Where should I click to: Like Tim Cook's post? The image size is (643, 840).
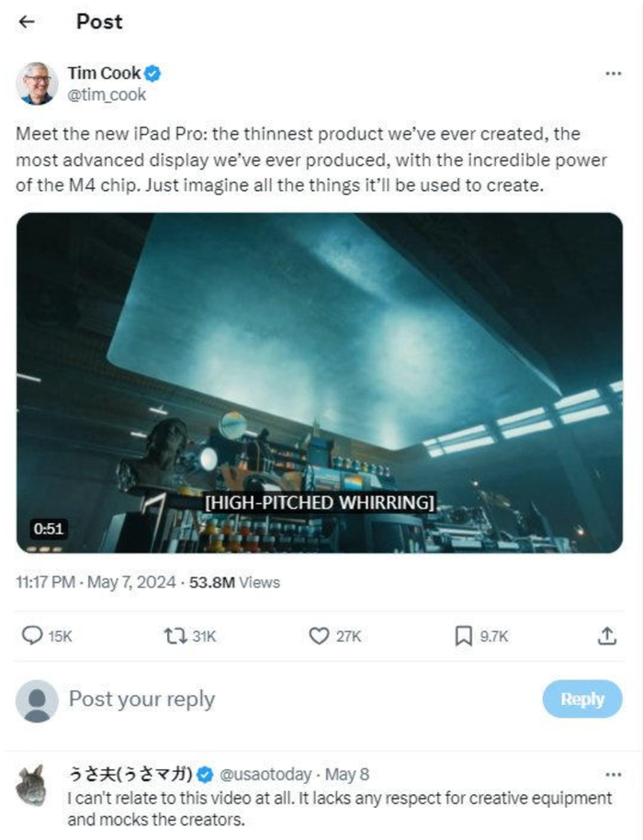tap(319, 635)
